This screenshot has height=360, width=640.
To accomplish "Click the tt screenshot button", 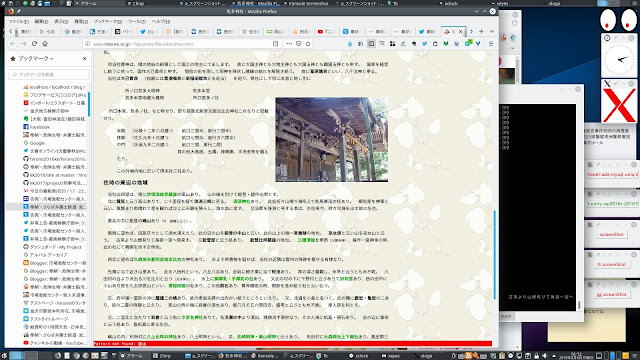I will click(611, 264).
